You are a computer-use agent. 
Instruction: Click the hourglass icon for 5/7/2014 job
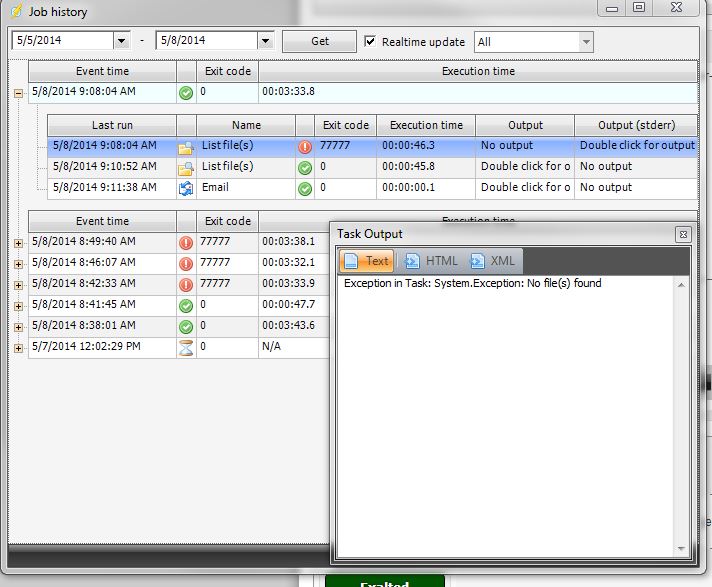click(186, 347)
